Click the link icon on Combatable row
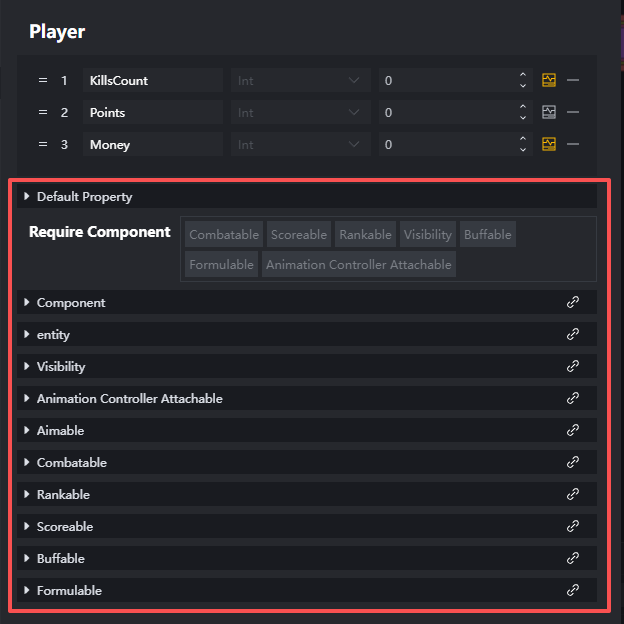 click(573, 462)
